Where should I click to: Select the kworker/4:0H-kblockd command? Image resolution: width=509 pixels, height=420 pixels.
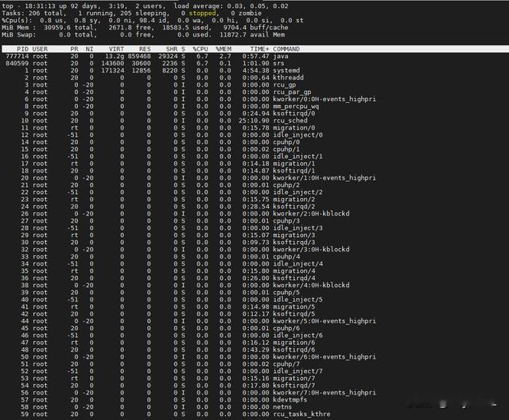coord(311,285)
